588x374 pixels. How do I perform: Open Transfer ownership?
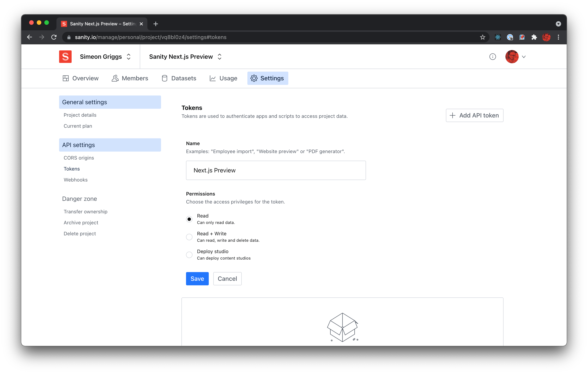[x=85, y=212]
